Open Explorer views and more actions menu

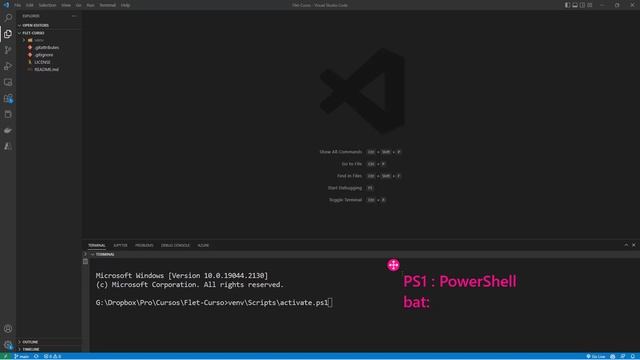pos(74,16)
